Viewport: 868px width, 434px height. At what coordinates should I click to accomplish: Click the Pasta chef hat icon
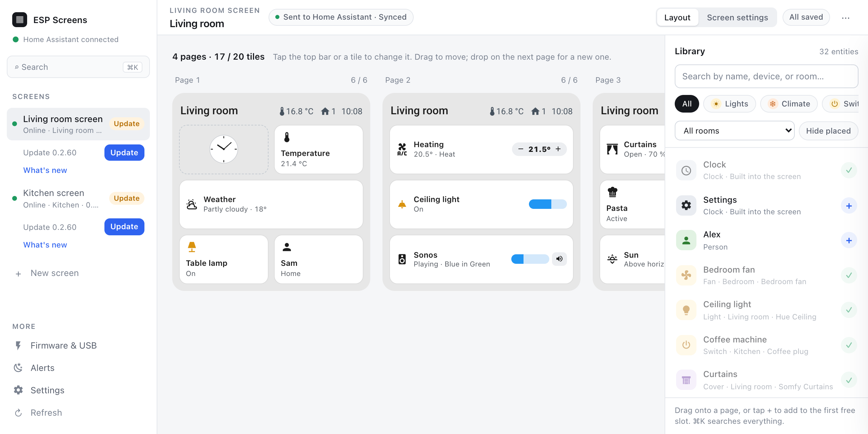pos(612,192)
